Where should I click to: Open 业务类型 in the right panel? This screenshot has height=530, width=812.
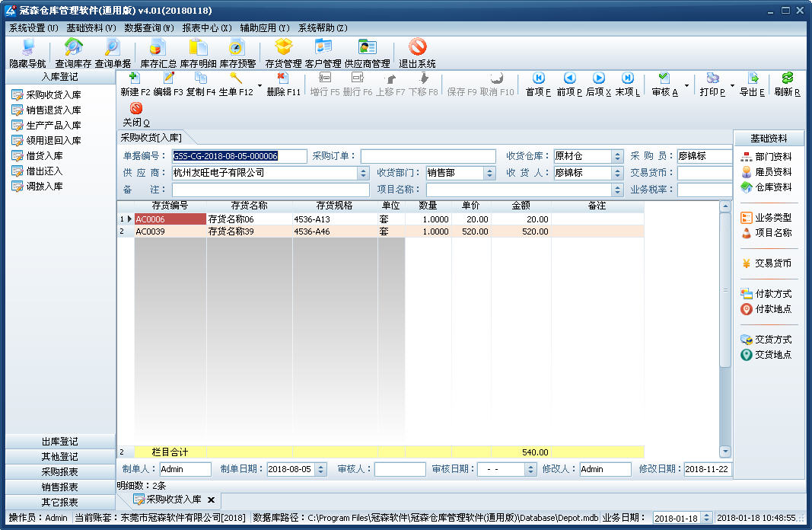pyautogui.click(x=766, y=218)
